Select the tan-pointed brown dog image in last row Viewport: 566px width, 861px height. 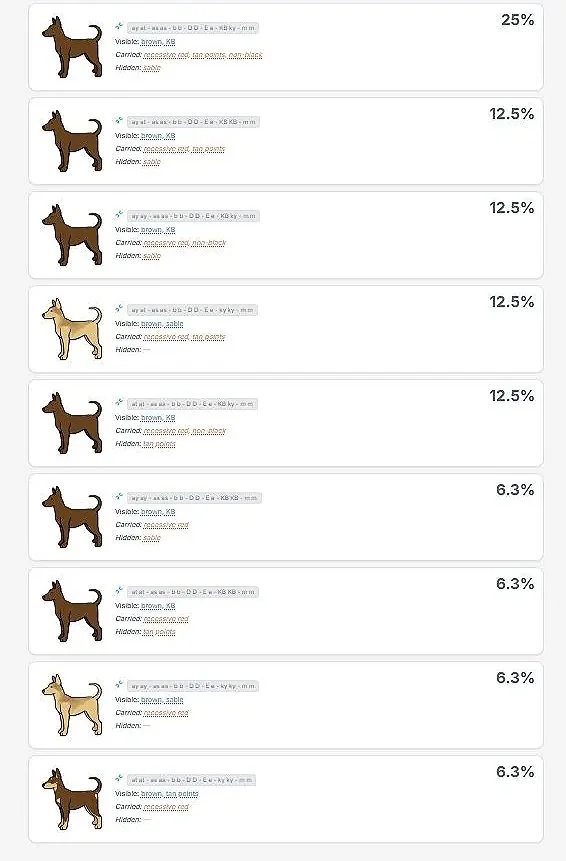pos(72,800)
